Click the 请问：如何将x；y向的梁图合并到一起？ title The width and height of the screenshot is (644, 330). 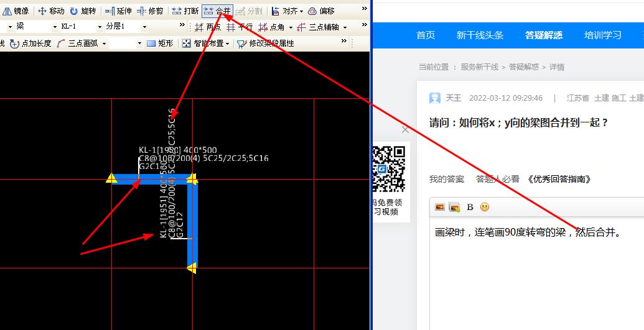pyautogui.click(x=519, y=122)
